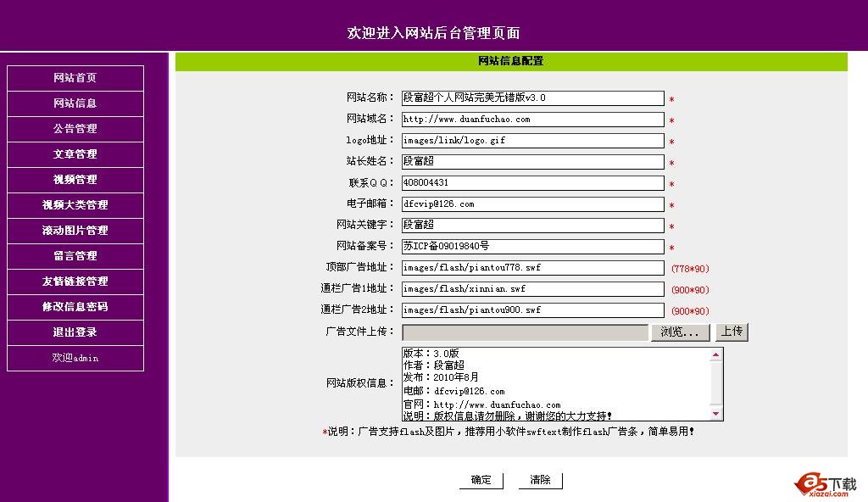Click the 欢迎进入网站后台管理页面 banner title

pos(433,33)
